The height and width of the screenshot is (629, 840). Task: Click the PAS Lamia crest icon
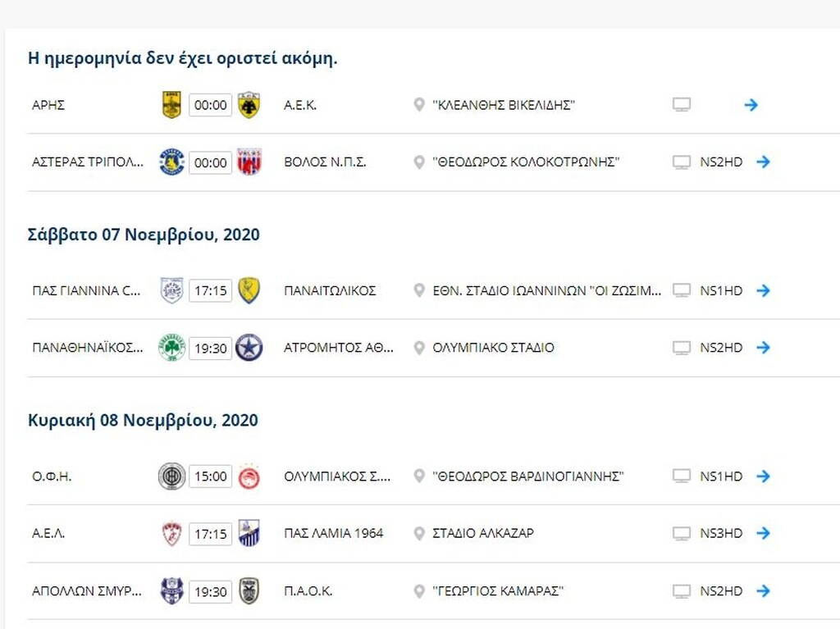[249, 533]
